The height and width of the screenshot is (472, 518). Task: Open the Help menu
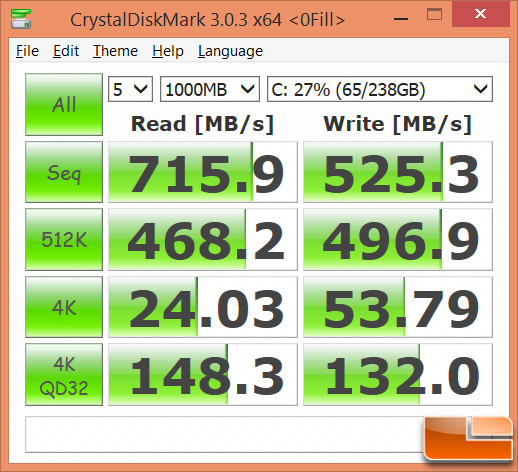point(168,51)
